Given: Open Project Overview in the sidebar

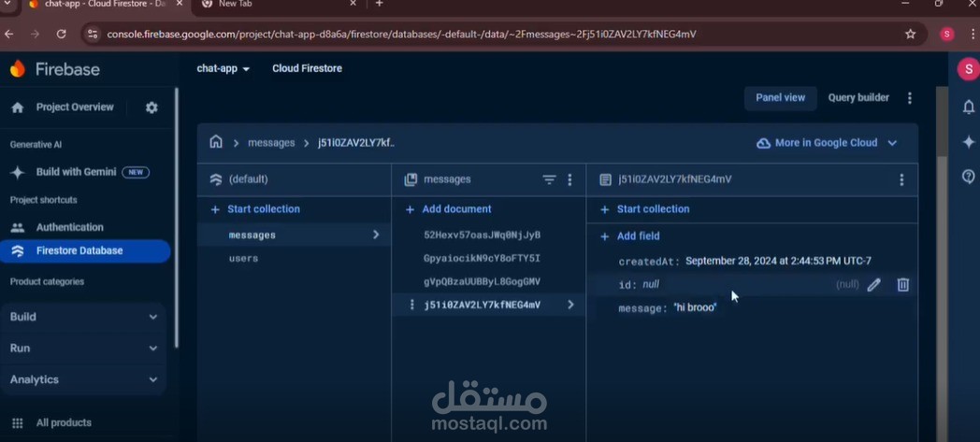Looking at the screenshot, I should 75,107.
